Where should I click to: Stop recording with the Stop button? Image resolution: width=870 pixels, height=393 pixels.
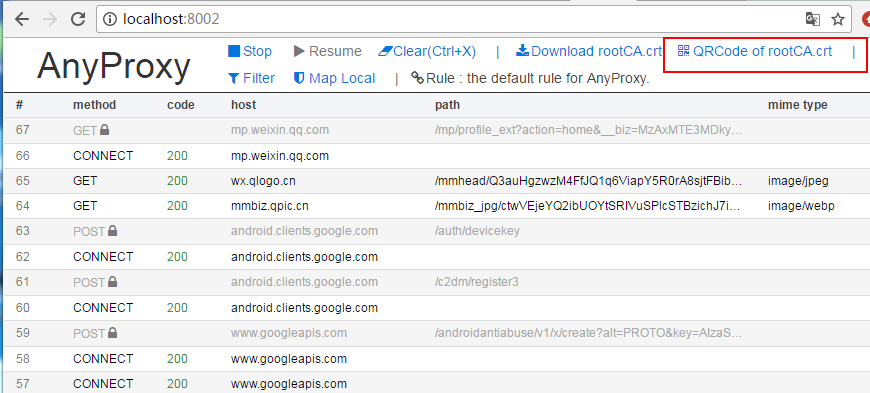coord(250,52)
